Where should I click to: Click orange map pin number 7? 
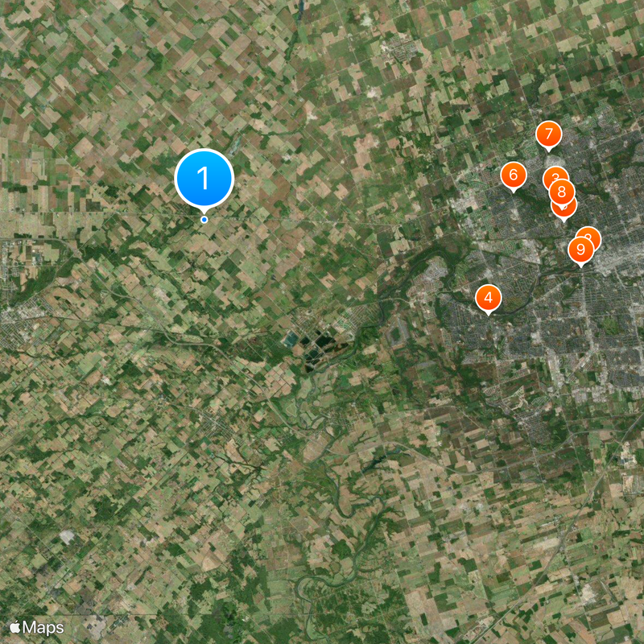549,134
